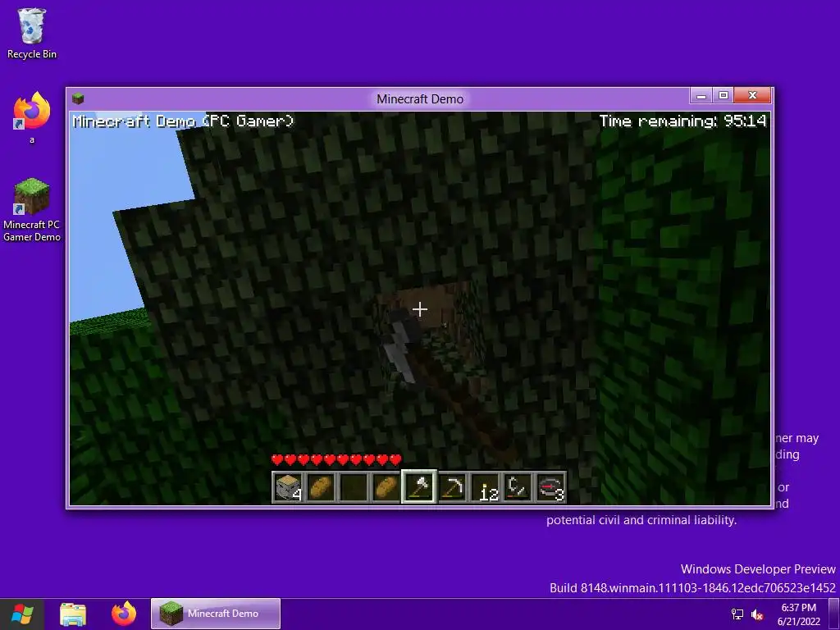840x630 pixels.
Task: Open File Explorer from the taskbar
Action: click(x=73, y=614)
